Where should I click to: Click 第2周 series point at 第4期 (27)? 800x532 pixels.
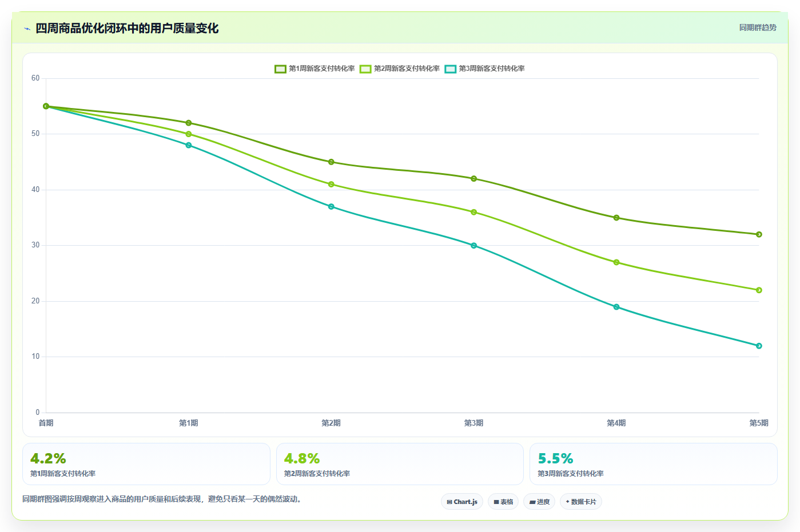coord(616,262)
